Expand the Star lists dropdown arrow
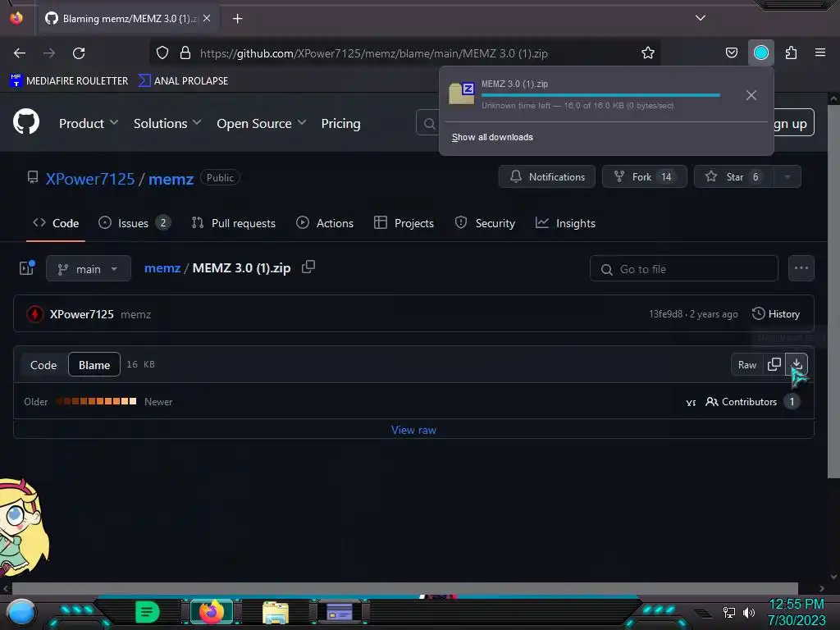 tap(787, 177)
